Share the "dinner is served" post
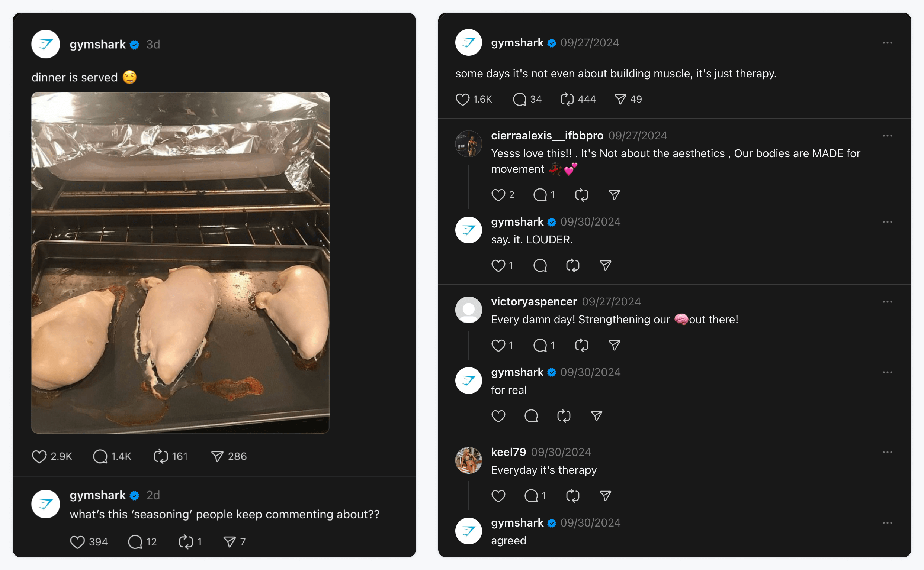This screenshot has width=924, height=570. (217, 457)
